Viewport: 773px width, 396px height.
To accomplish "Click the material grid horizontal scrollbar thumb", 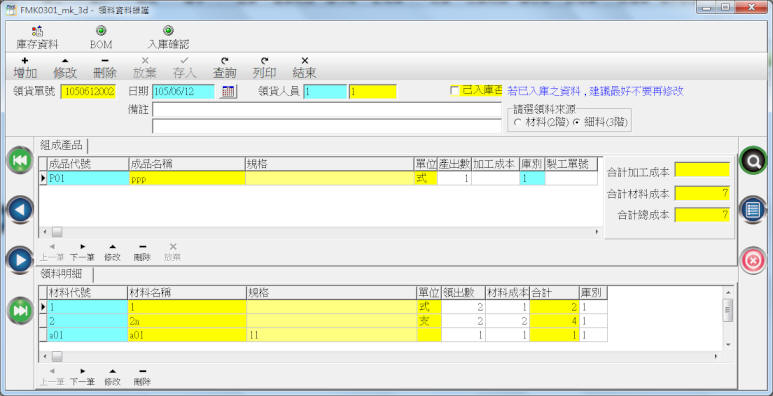I will pyautogui.click(x=57, y=356).
